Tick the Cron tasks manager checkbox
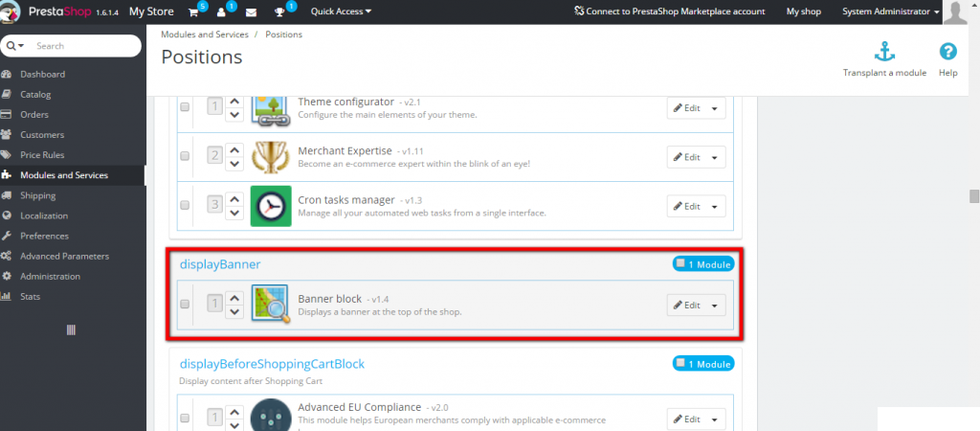This screenshot has height=431, width=980. [185, 205]
